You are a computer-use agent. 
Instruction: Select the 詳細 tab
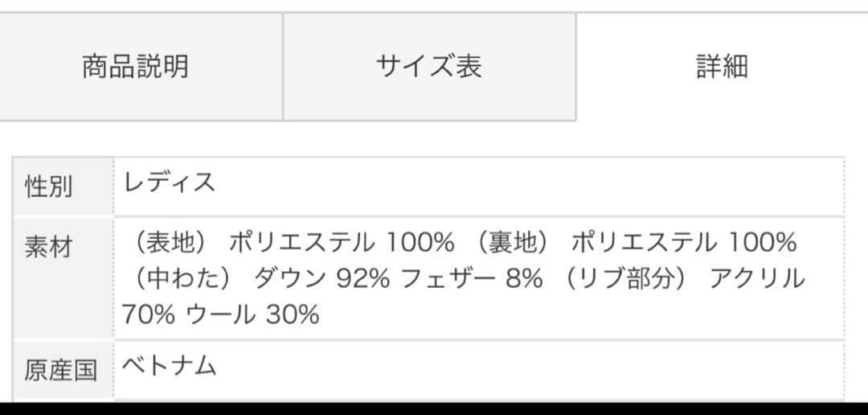pyautogui.click(x=721, y=66)
